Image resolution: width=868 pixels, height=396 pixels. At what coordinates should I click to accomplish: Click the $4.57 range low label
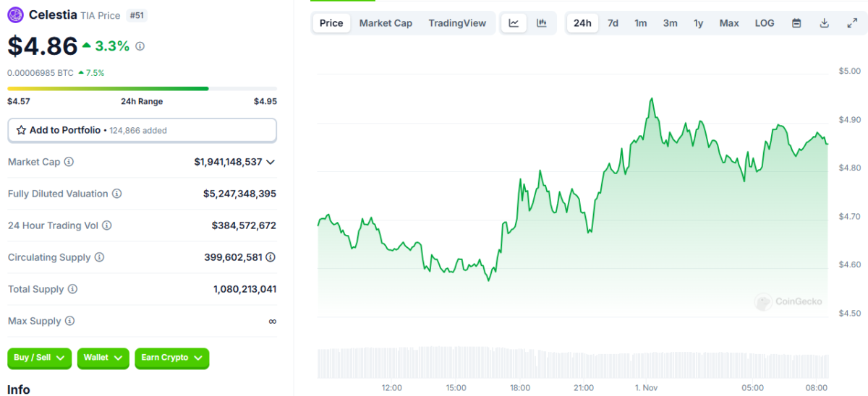[18, 102]
